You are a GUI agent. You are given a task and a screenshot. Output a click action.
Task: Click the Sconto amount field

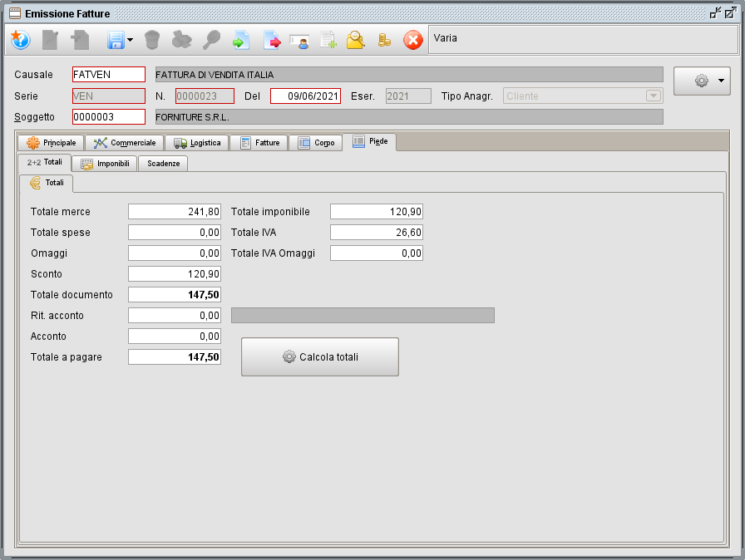pos(174,273)
